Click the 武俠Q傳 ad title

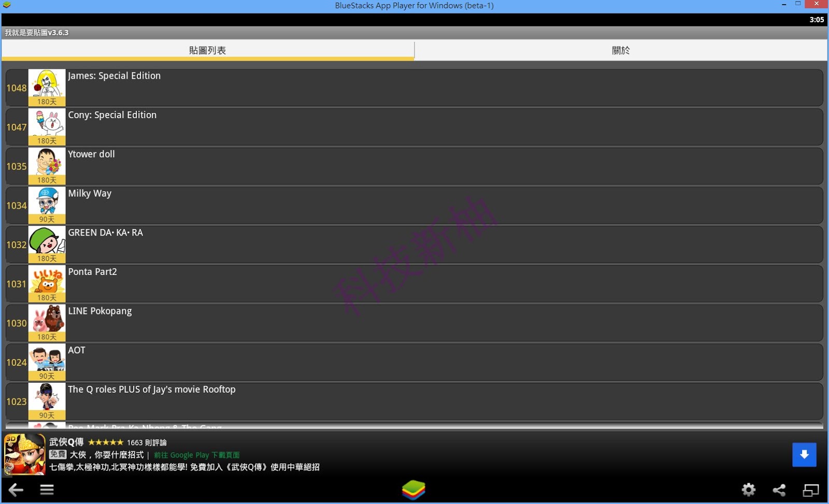(66, 442)
